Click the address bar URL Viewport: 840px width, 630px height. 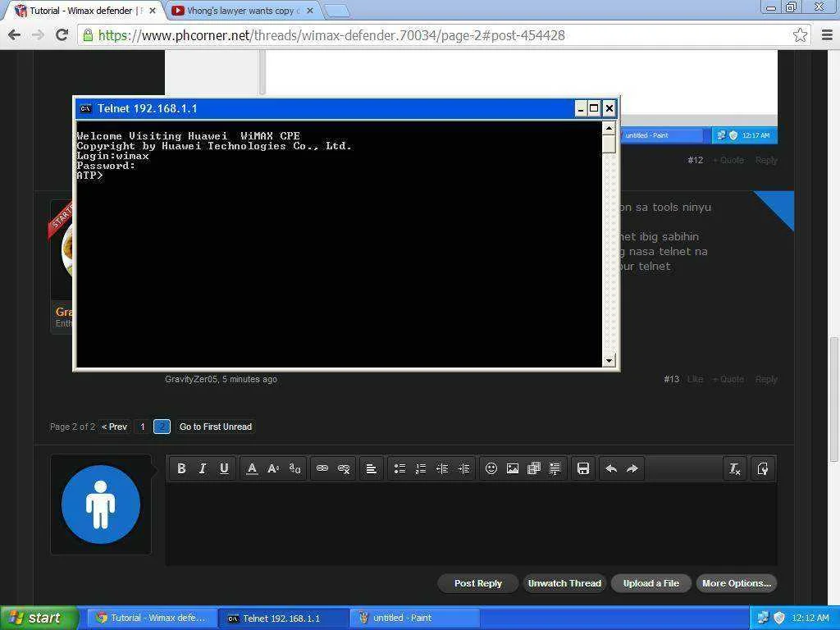click(331, 35)
